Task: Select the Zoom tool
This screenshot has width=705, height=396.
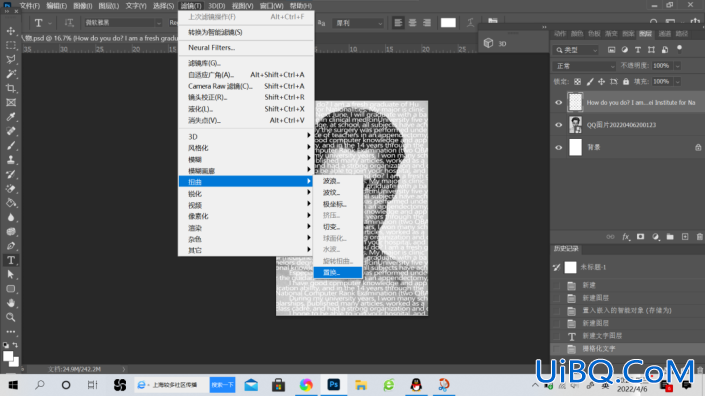Action: point(11,317)
